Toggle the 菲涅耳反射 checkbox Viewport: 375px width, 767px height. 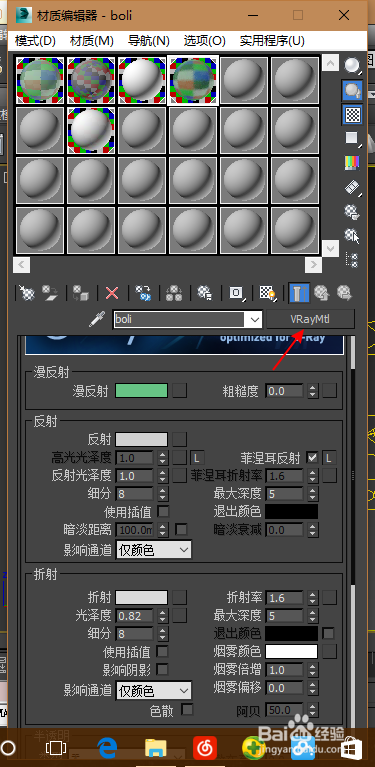(311, 458)
